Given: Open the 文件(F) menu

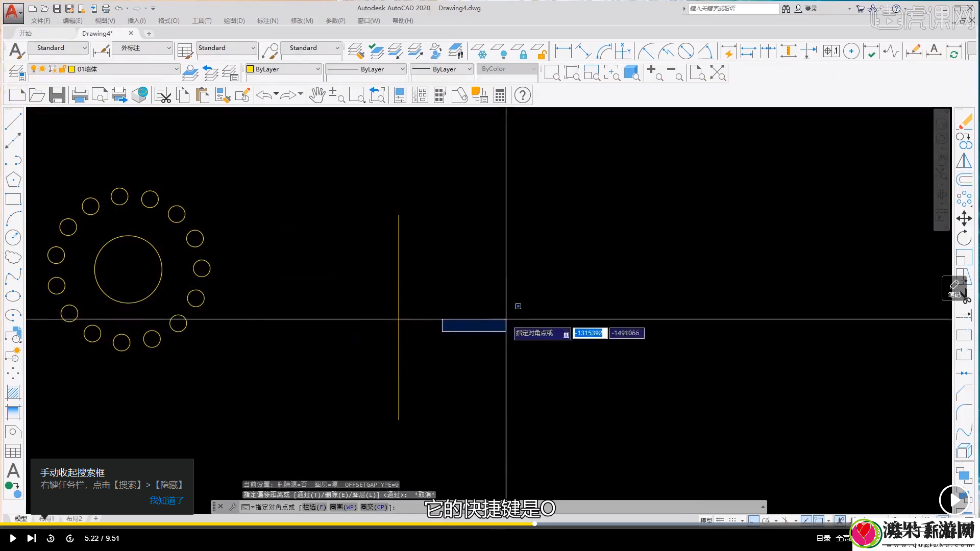Looking at the screenshot, I should 41,21.
